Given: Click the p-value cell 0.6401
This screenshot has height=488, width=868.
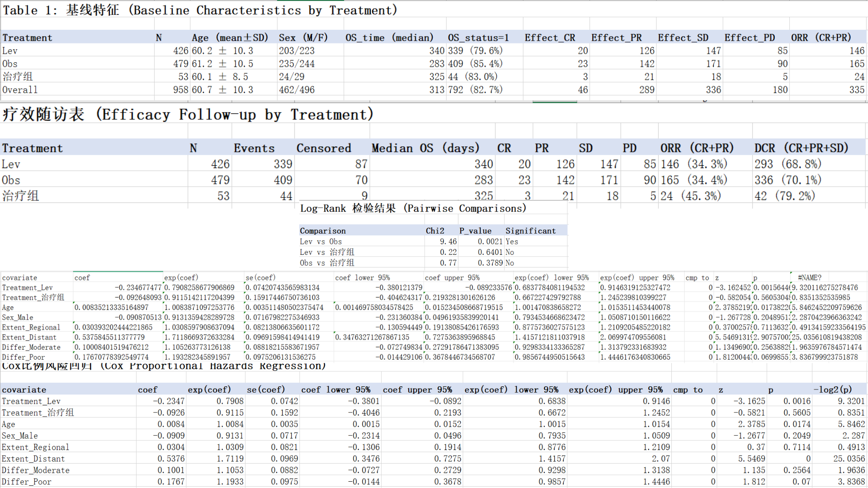Looking at the screenshot, I should click(490, 252).
